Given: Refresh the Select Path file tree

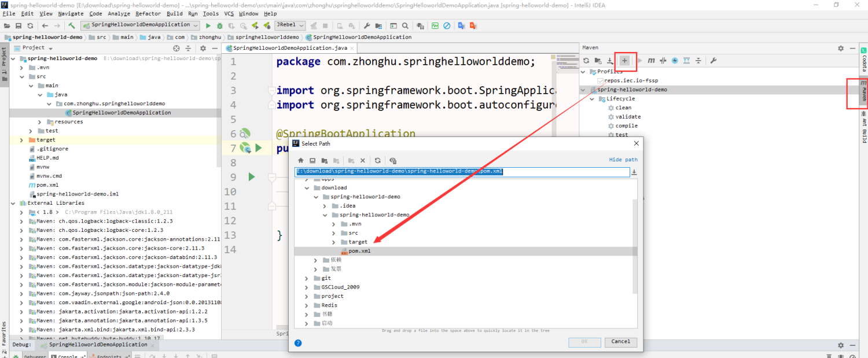Looking at the screenshot, I should [377, 160].
